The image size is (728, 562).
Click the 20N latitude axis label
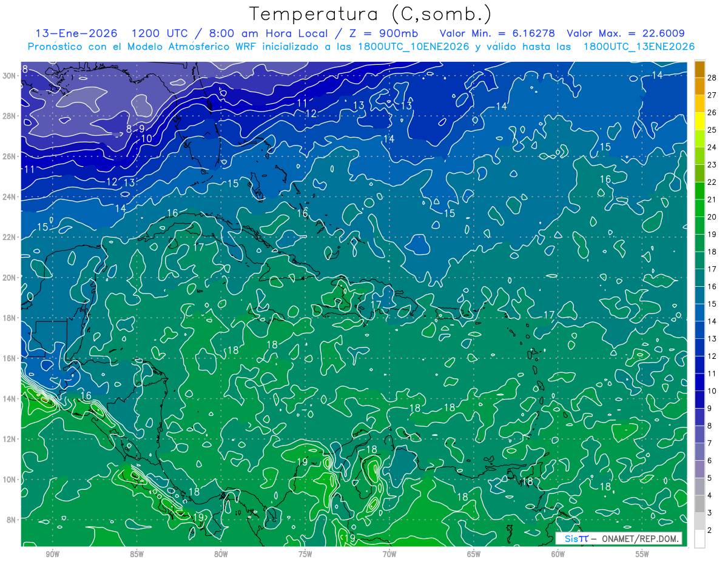point(8,278)
